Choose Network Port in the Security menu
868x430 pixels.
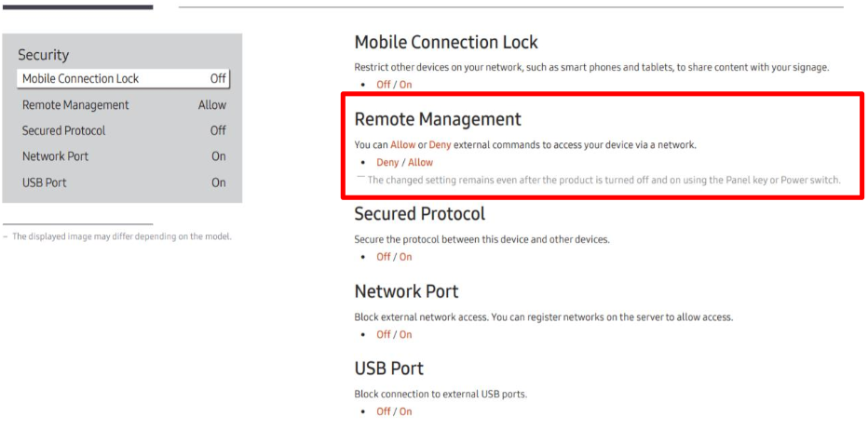55,156
